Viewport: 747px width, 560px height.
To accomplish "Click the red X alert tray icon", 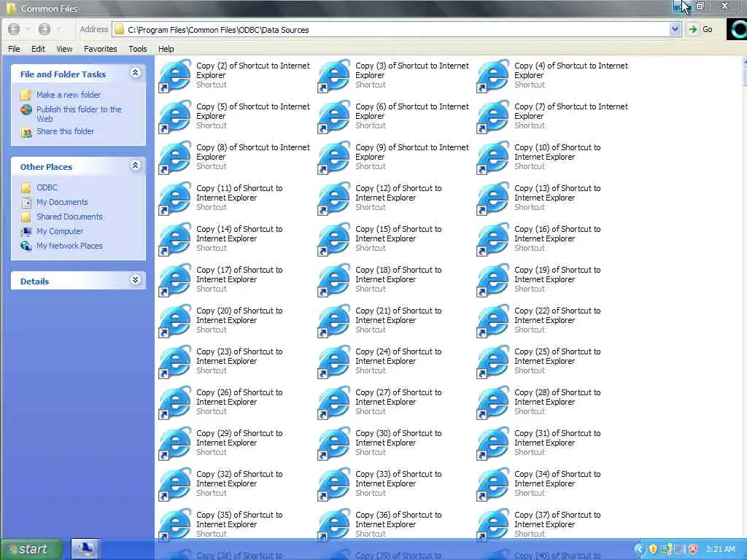I will point(693,549).
